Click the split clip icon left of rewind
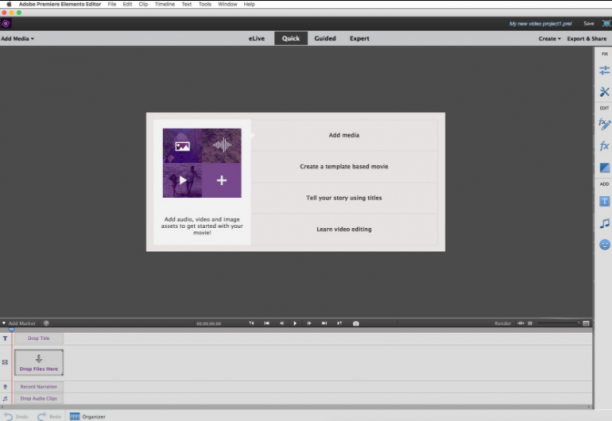The width and height of the screenshot is (612, 421). [252, 323]
